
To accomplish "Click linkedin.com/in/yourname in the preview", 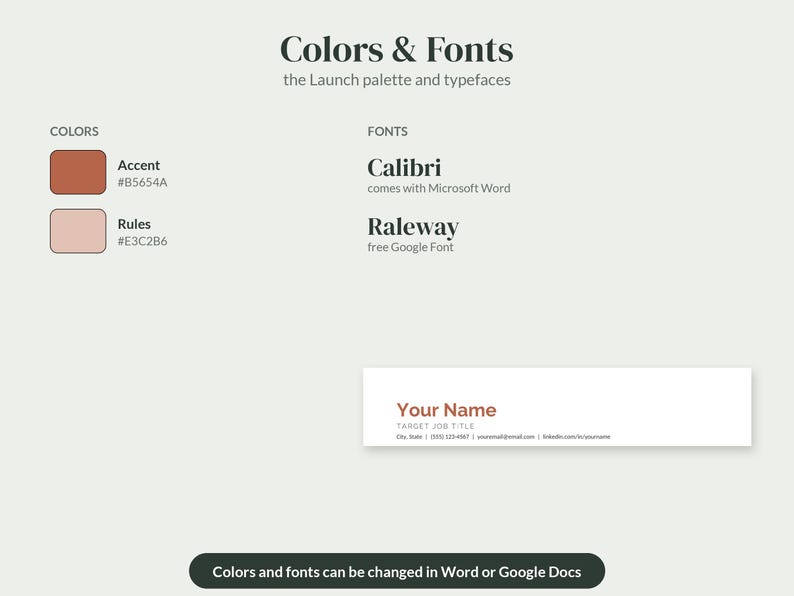I will [576, 436].
